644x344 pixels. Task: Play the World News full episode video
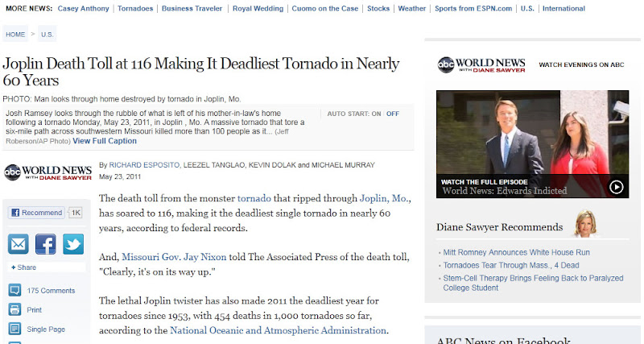pyautogui.click(x=616, y=187)
